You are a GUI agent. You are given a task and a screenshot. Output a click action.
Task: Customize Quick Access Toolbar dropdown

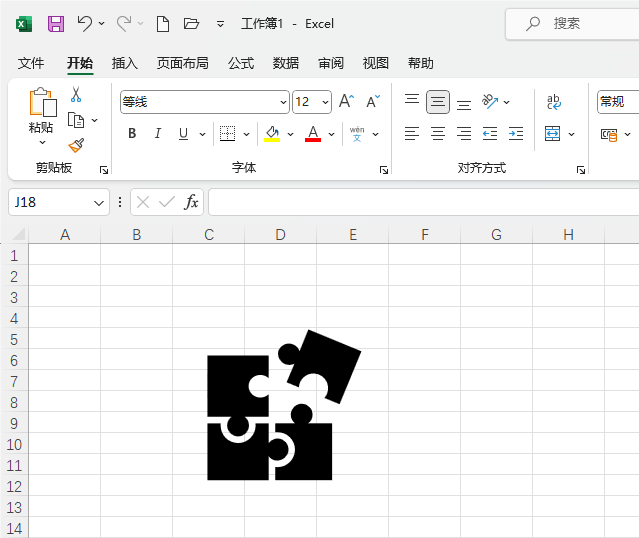[x=220, y=24]
